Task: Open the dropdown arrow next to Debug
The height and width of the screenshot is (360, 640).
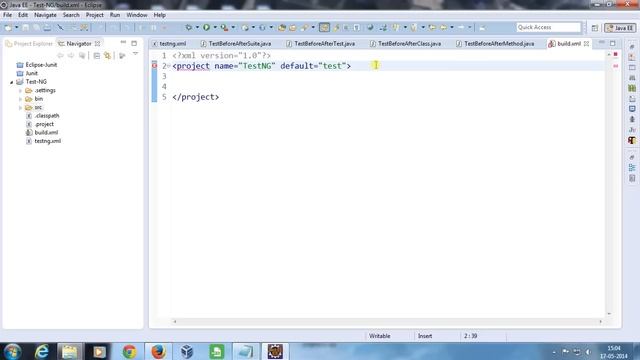Action: click(197, 27)
